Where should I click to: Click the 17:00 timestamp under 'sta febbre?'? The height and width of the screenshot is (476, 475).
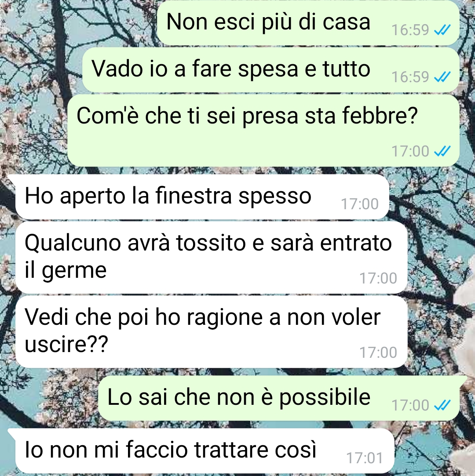(x=410, y=151)
